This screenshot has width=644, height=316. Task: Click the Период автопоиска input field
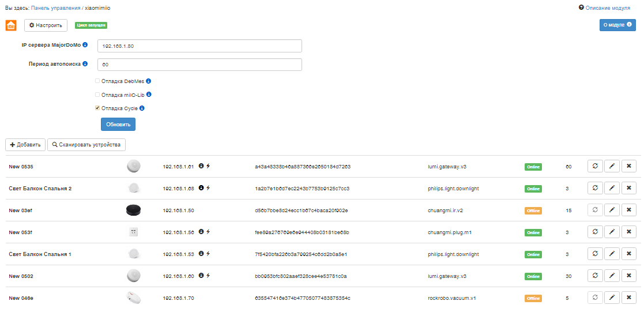(x=199, y=65)
